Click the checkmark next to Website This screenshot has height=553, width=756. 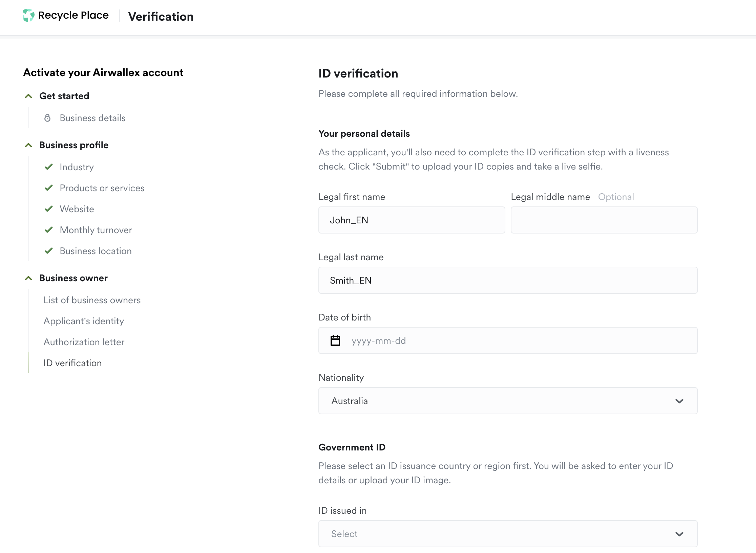point(49,209)
